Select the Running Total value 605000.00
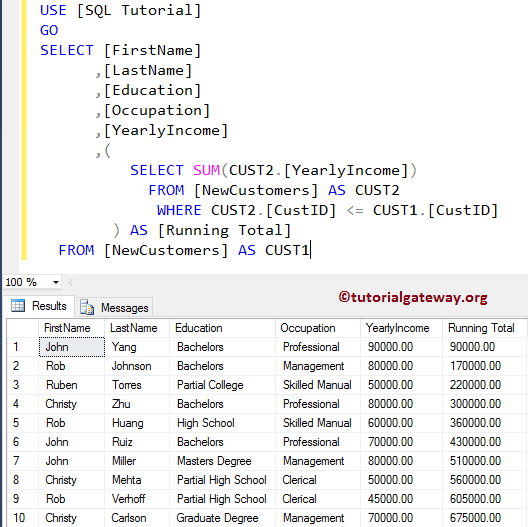 click(x=484, y=499)
